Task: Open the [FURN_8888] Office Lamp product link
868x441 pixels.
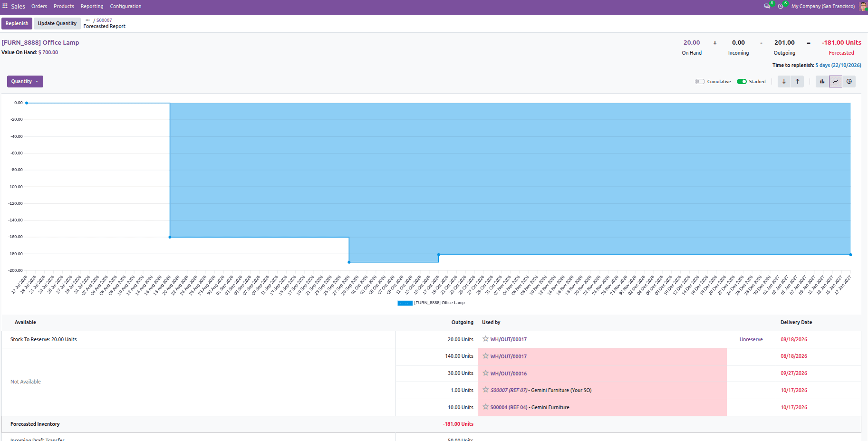Action: (40, 42)
